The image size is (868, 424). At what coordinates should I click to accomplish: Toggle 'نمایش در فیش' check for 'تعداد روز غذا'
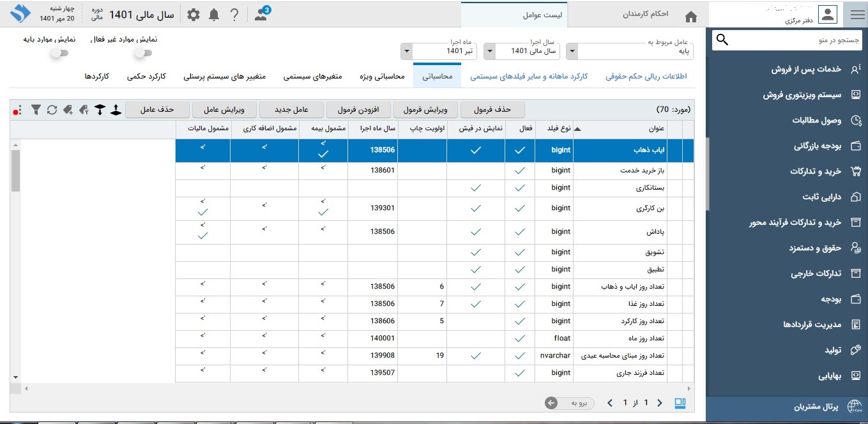coord(476,304)
